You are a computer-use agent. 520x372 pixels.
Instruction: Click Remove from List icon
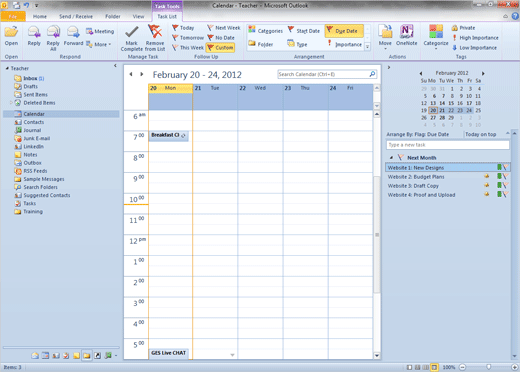tap(155, 38)
